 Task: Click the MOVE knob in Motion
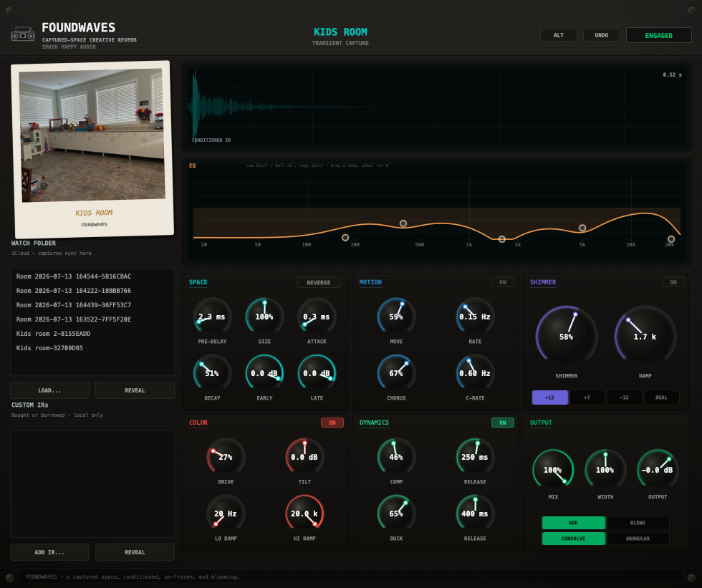click(396, 317)
